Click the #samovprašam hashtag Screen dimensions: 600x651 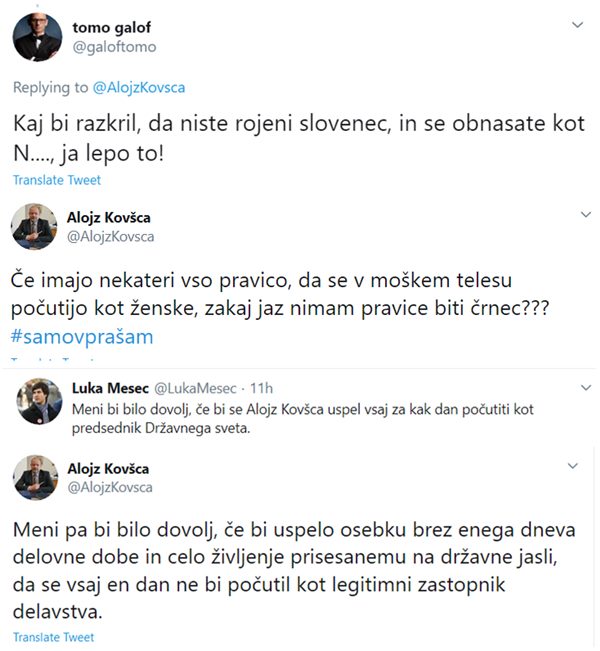(x=83, y=337)
